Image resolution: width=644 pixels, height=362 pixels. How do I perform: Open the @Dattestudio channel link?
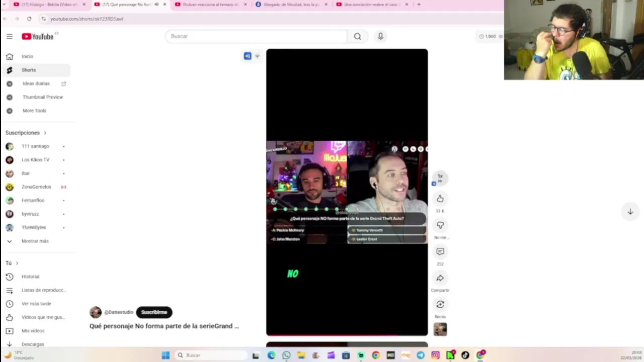119,312
